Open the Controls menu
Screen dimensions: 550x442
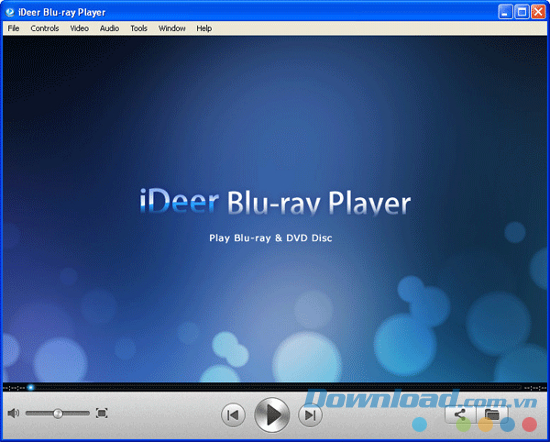pyautogui.click(x=45, y=28)
